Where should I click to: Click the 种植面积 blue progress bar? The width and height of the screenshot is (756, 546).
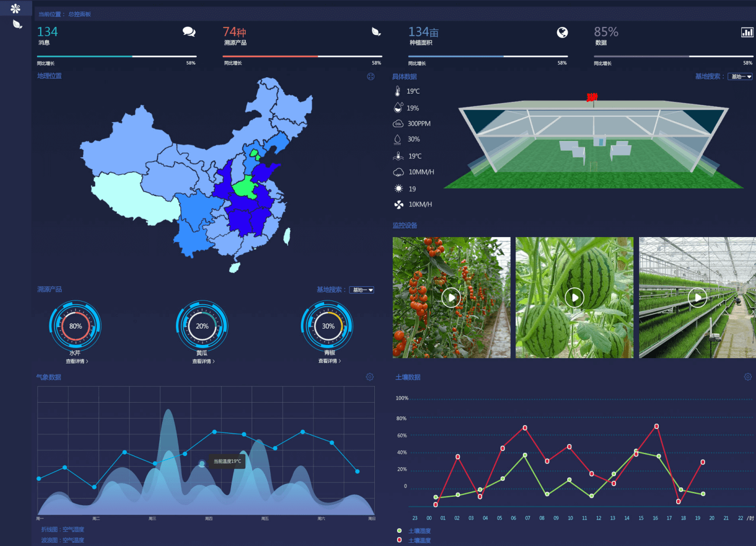click(x=488, y=56)
